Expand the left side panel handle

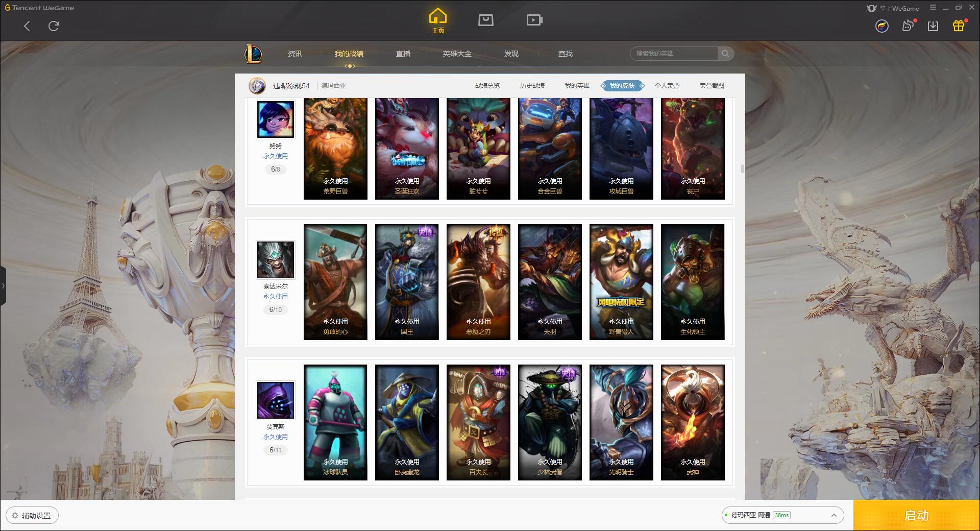(x=3, y=286)
